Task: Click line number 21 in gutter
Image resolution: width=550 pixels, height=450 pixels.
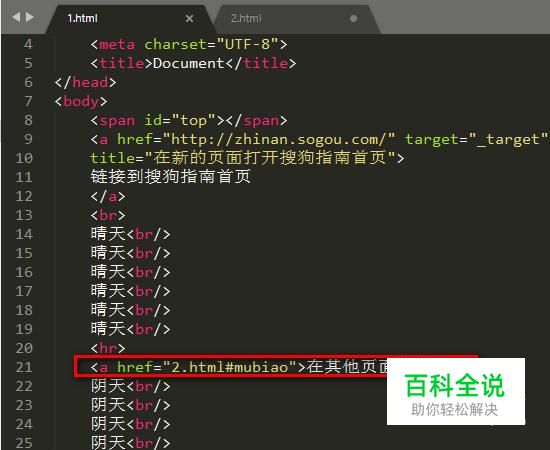Action: tap(24, 367)
